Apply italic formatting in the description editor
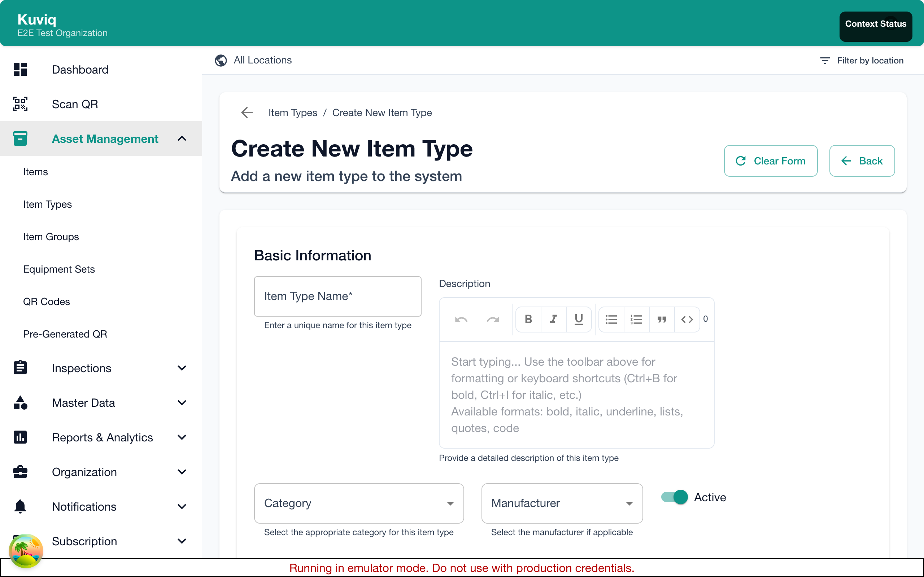The image size is (924, 577). point(553,319)
